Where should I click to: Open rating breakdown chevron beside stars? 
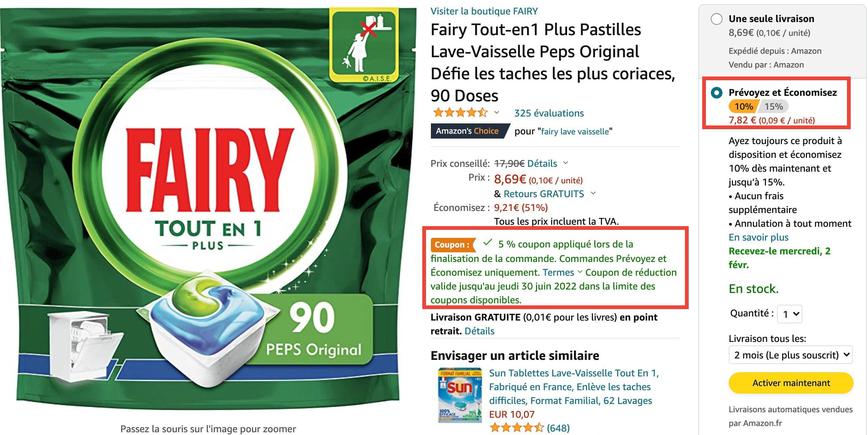point(497,112)
